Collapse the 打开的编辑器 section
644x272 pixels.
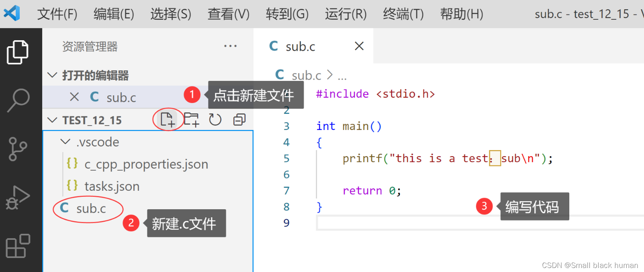click(x=52, y=75)
